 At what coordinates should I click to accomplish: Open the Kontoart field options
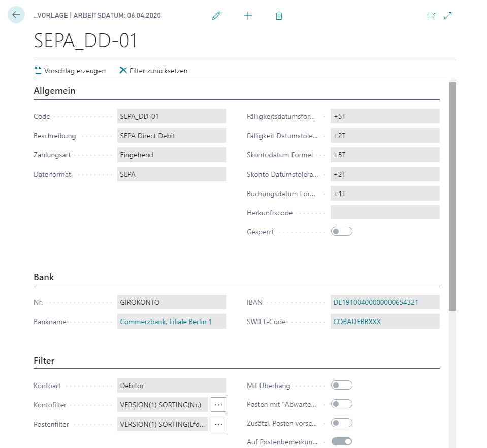[172, 385]
